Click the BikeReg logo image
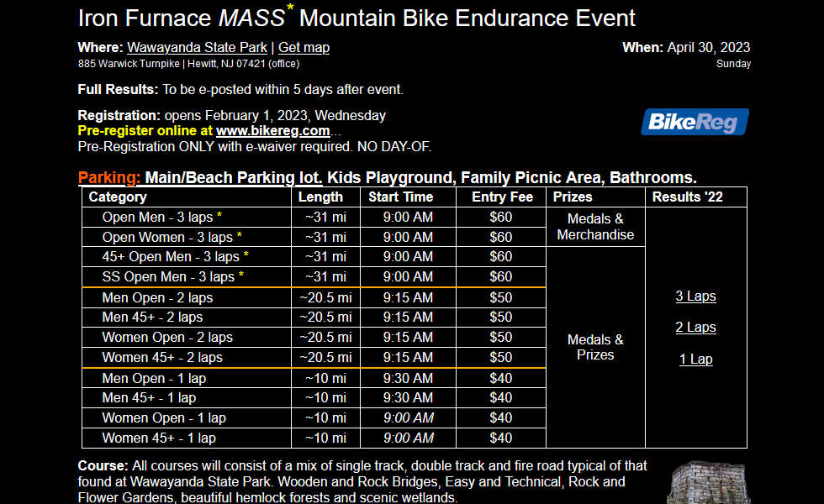 [x=695, y=122]
